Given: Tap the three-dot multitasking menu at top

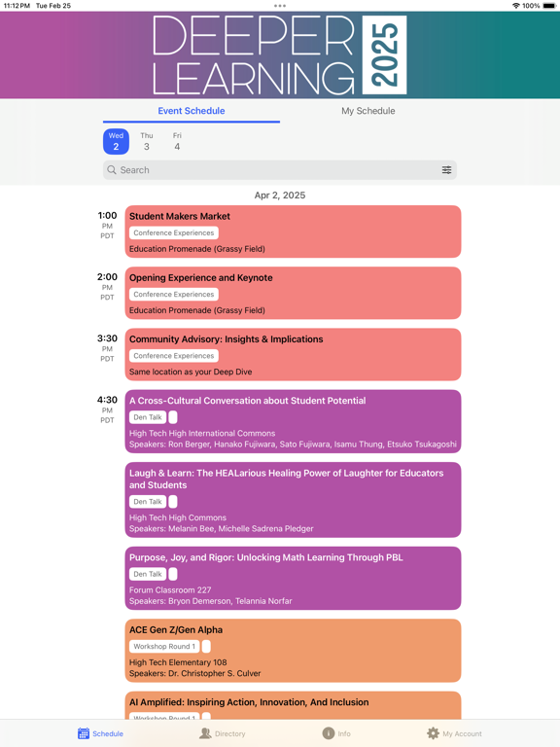Looking at the screenshot, I should (x=280, y=6).
